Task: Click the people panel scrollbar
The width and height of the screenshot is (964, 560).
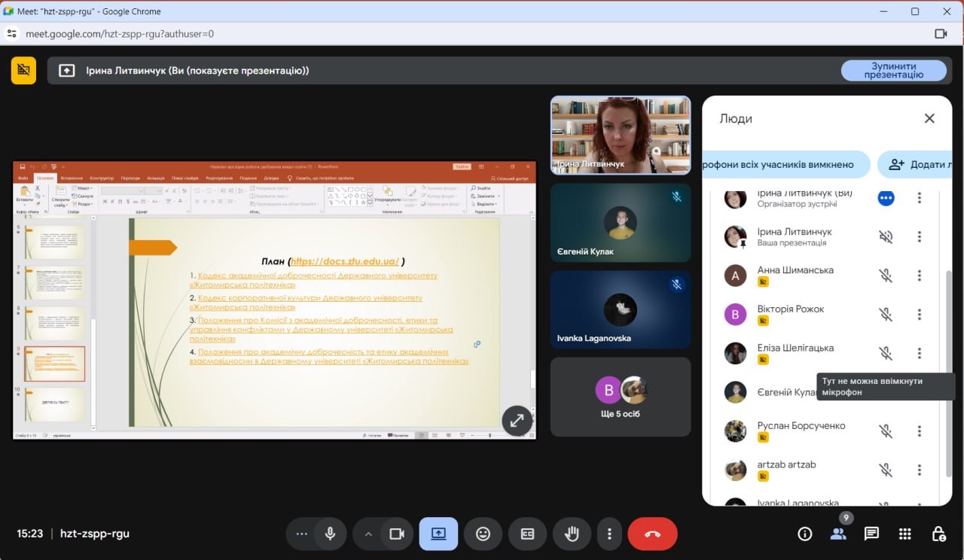Action: point(947,373)
